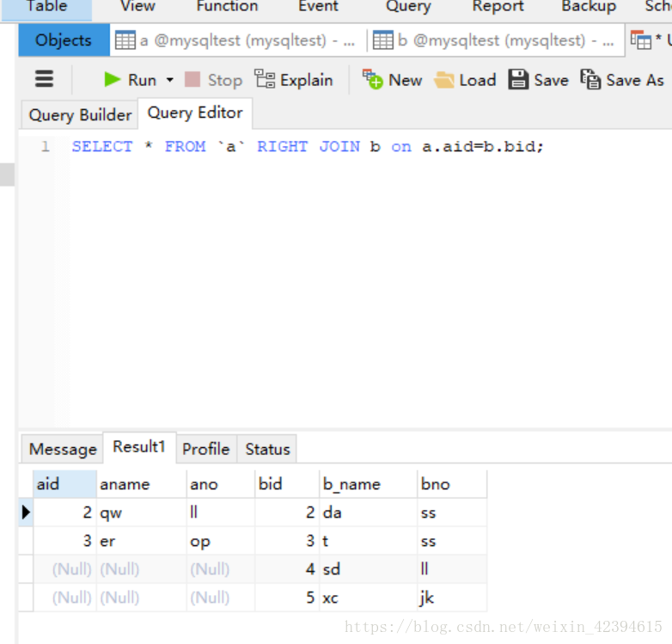
Task: Select the b_name cell sd
Action: tap(368, 569)
